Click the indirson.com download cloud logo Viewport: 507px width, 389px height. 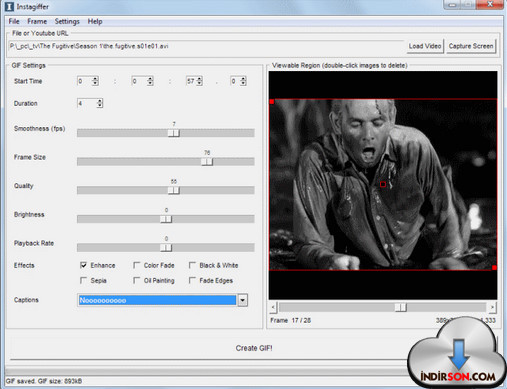click(x=457, y=354)
